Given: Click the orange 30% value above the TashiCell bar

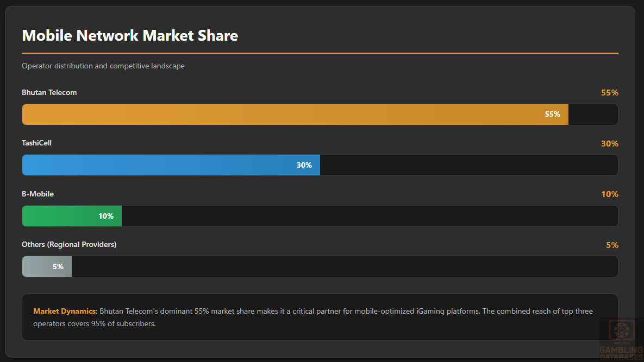Looking at the screenshot, I should tap(609, 144).
